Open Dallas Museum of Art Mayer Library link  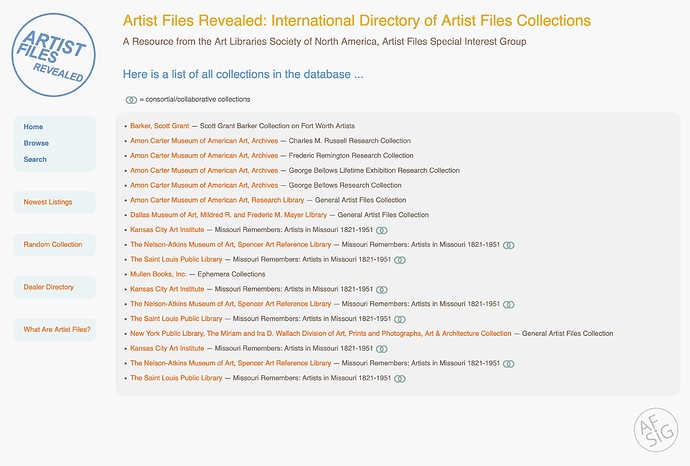(228, 215)
